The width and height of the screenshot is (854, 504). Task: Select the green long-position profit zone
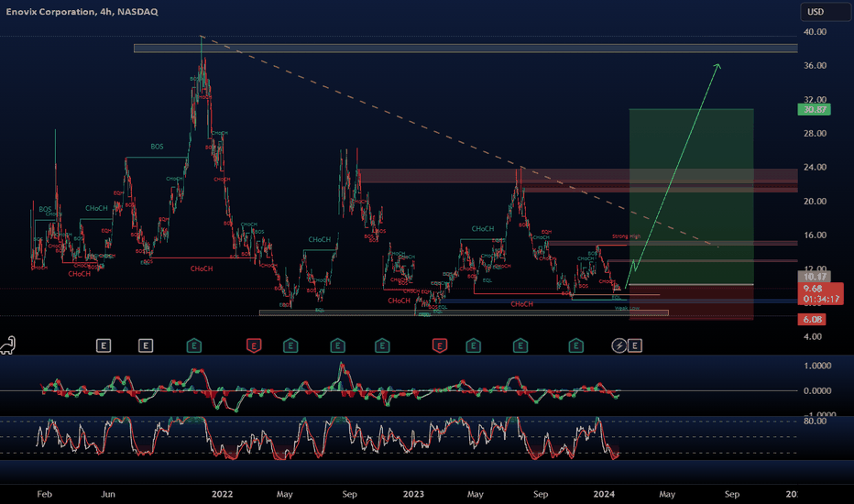[692, 196]
